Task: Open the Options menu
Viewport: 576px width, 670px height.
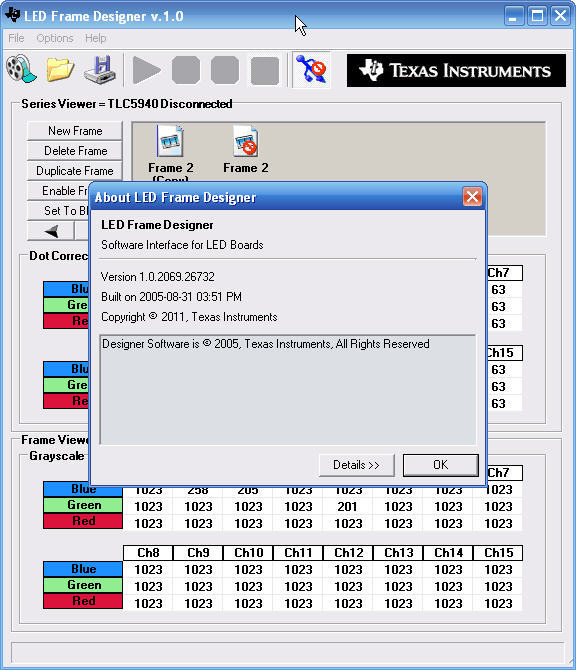Action: pos(55,38)
